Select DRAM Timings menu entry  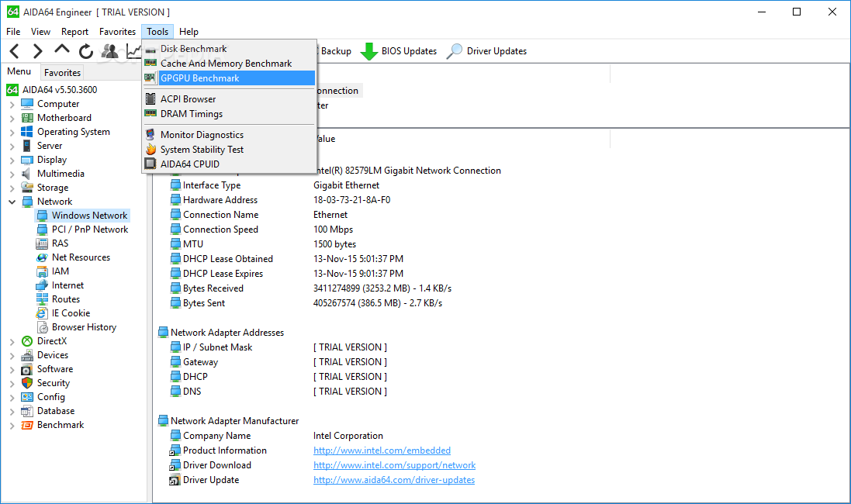tap(229, 114)
